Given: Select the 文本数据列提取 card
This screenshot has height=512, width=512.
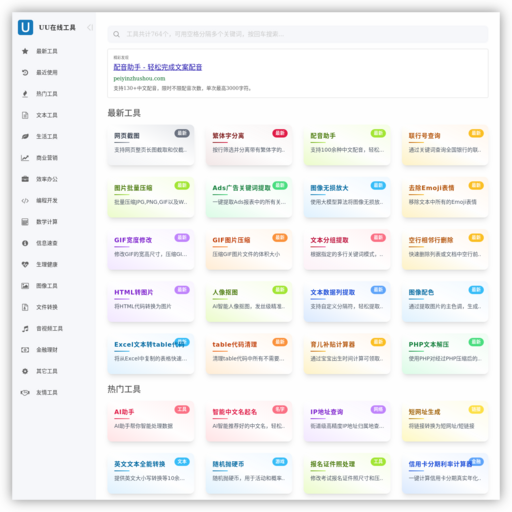Looking at the screenshot, I should (x=347, y=302).
